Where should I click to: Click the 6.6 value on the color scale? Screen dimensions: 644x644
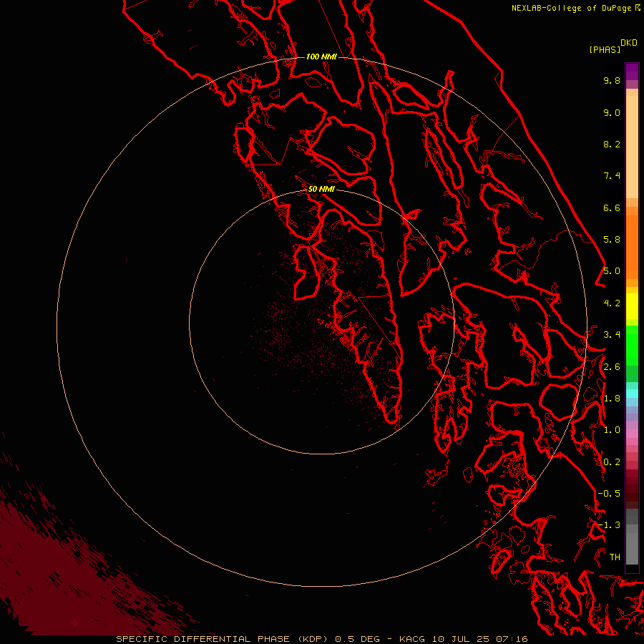pyautogui.click(x=612, y=208)
